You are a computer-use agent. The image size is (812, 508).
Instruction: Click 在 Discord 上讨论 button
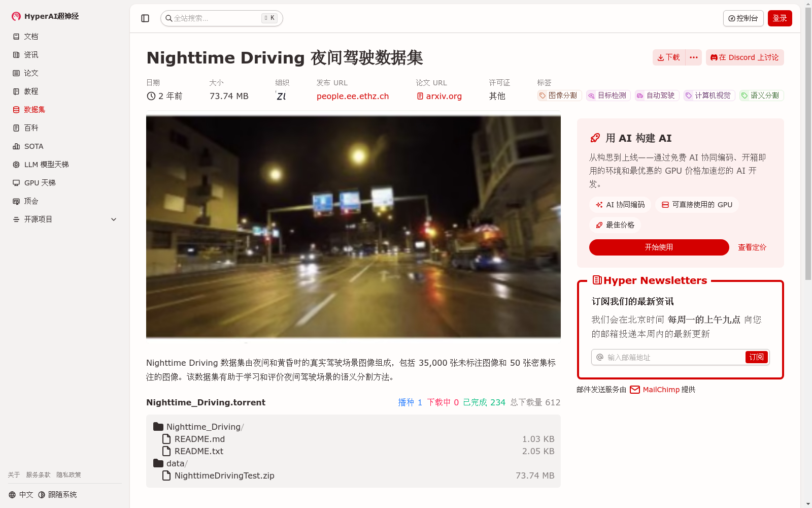745,57
